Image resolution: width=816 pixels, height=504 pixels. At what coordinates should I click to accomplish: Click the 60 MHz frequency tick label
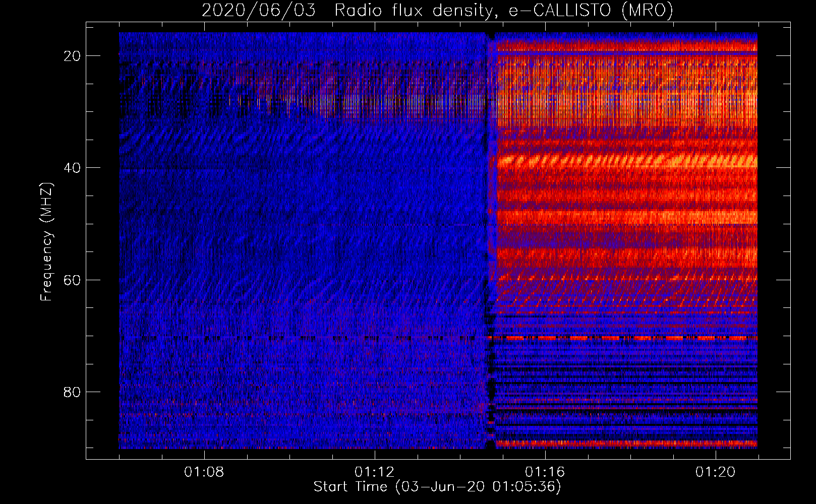coord(72,280)
